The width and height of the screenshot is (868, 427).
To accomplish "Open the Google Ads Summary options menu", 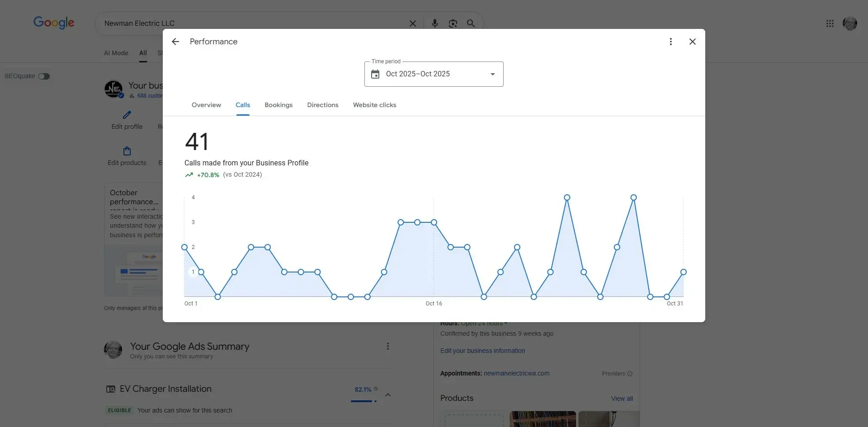I will 387,346.
